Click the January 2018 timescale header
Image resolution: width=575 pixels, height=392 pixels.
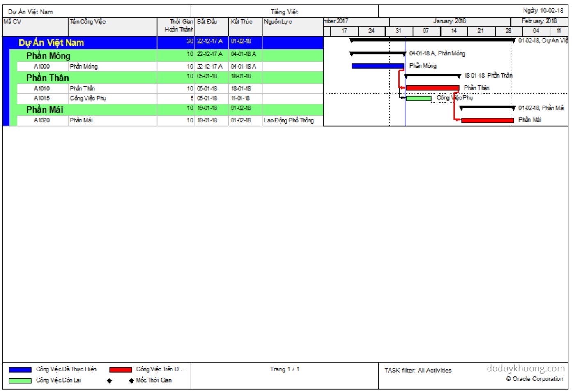point(449,21)
